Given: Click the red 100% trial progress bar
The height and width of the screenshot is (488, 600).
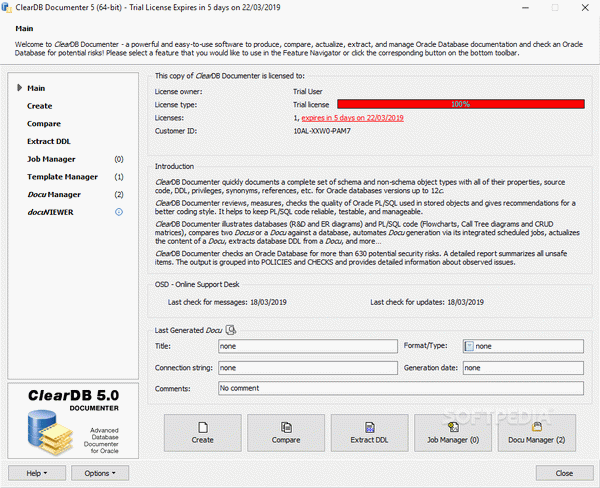Looking at the screenshot, I should tap(461, 104).
